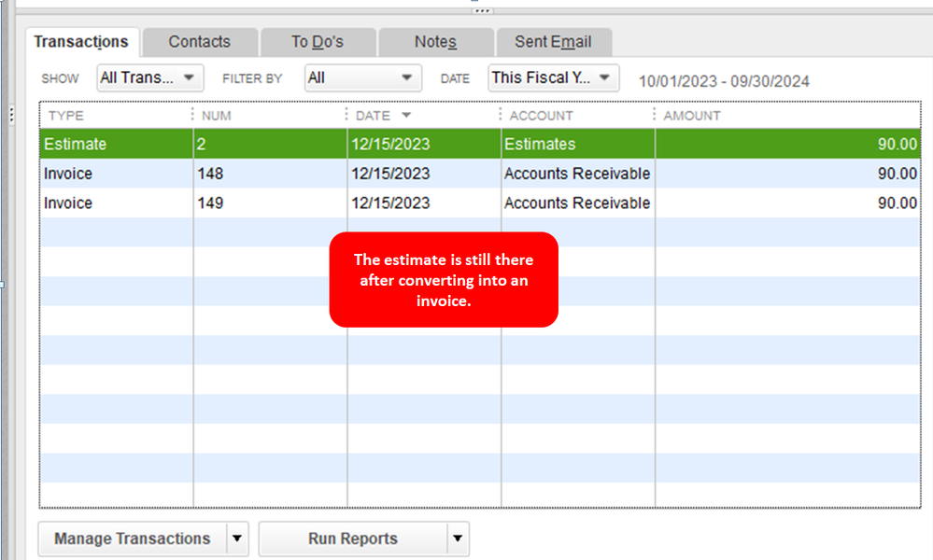Open the Date range This Fiscal Year dropdown
The height and width of the screenshot is (560, 933).
pyautogui.click(x=553, y=77)
